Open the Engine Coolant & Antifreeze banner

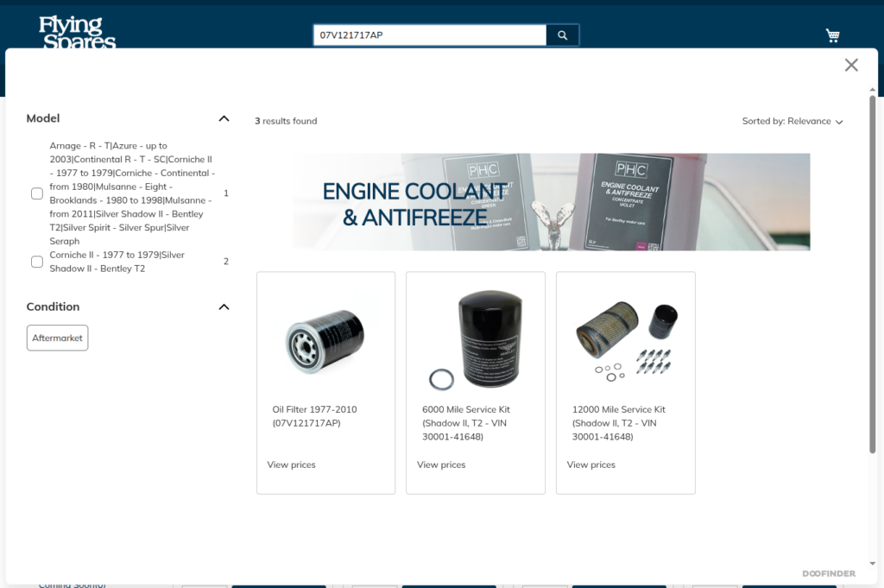(552, 202)
